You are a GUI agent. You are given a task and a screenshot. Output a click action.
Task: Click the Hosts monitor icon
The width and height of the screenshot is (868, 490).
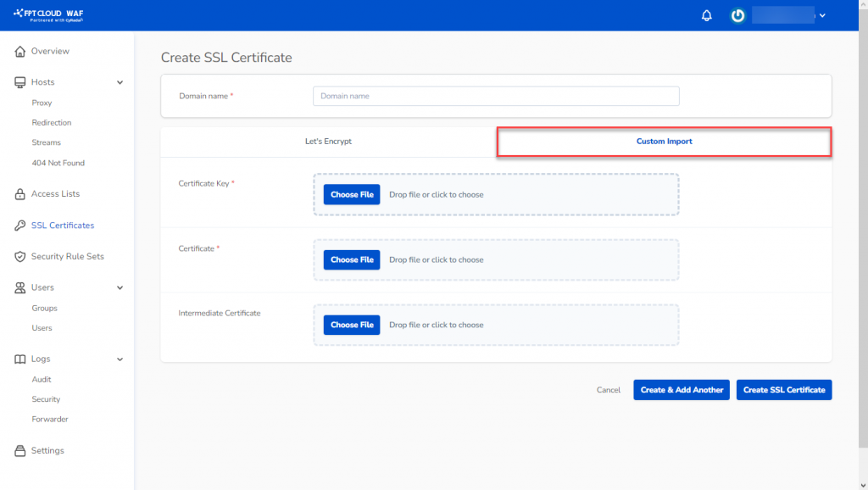point(20,82)
